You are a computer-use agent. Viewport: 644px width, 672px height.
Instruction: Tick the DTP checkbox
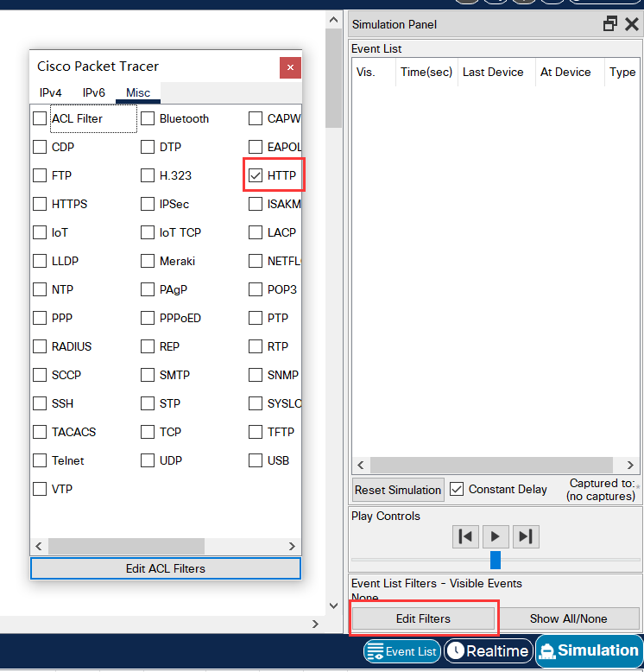click(x=148, y=147)
